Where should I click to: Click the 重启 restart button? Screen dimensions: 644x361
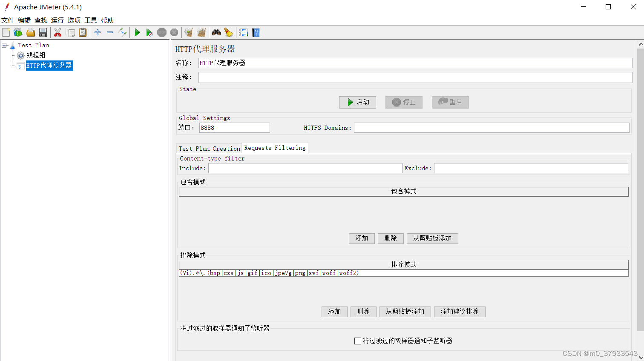coord(450,102)
